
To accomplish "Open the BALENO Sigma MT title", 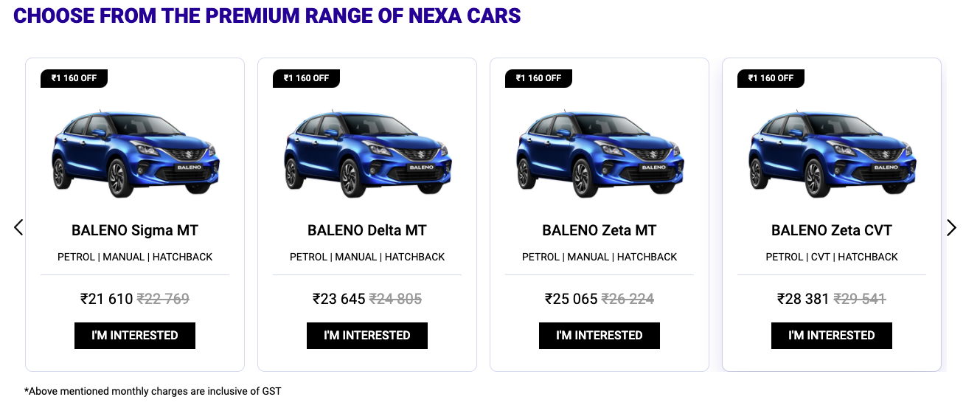I will coord(135,230).
